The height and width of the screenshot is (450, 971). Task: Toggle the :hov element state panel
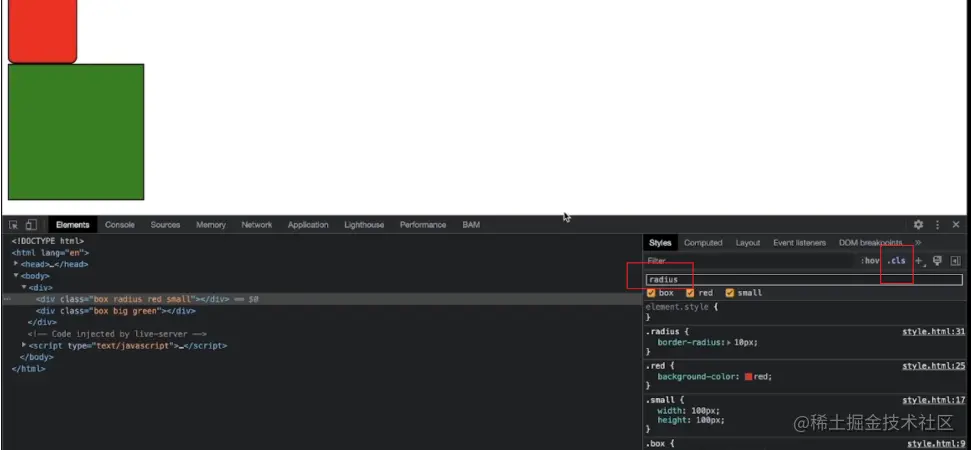point(869,261)
